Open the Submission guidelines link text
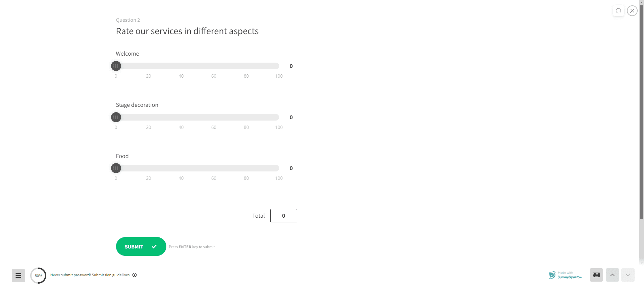Screen dimensions: 644x291 pyautogui.click(x=110, y=275)
